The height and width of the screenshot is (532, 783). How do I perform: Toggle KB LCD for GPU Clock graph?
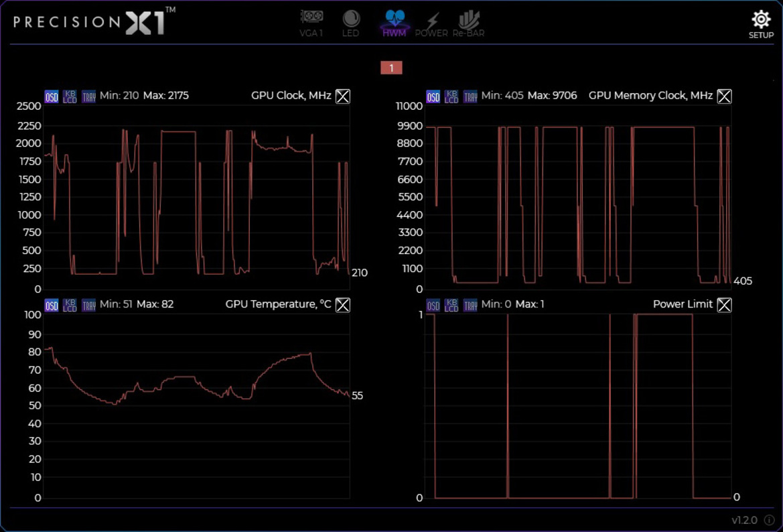point(70,96)
